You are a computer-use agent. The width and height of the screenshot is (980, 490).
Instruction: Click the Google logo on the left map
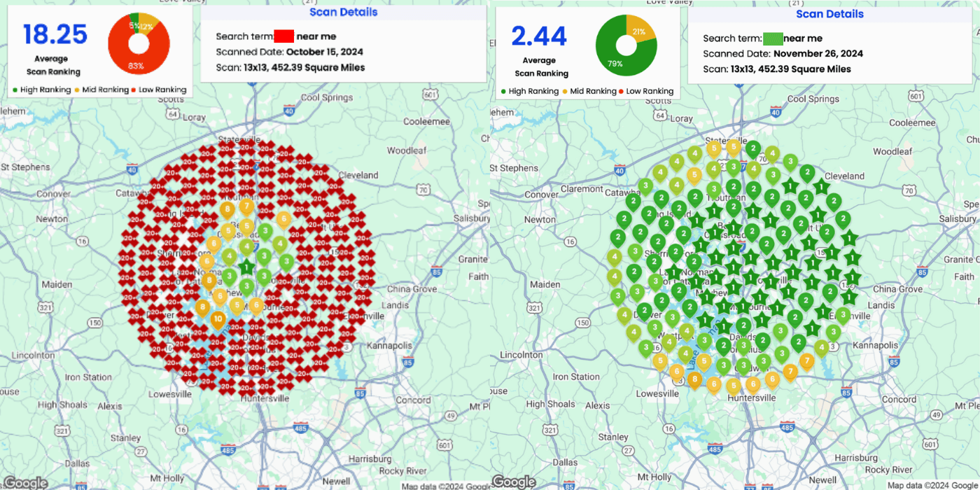tap(25, 482)
